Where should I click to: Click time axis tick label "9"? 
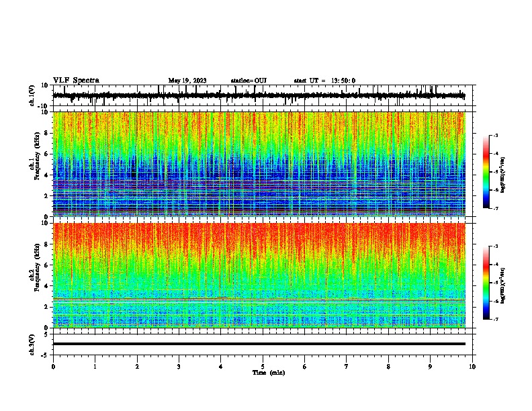point(430,367)
